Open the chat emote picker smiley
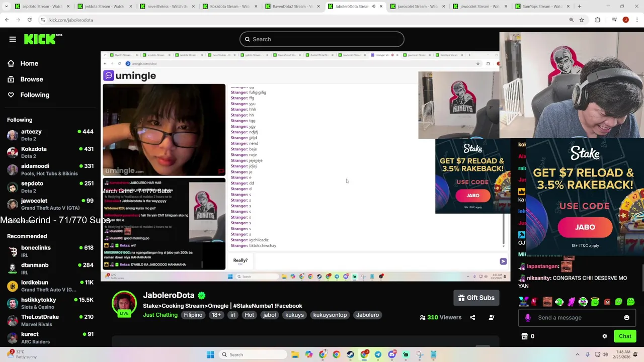The height and width of the screenshot is (362, 644). 626,317
